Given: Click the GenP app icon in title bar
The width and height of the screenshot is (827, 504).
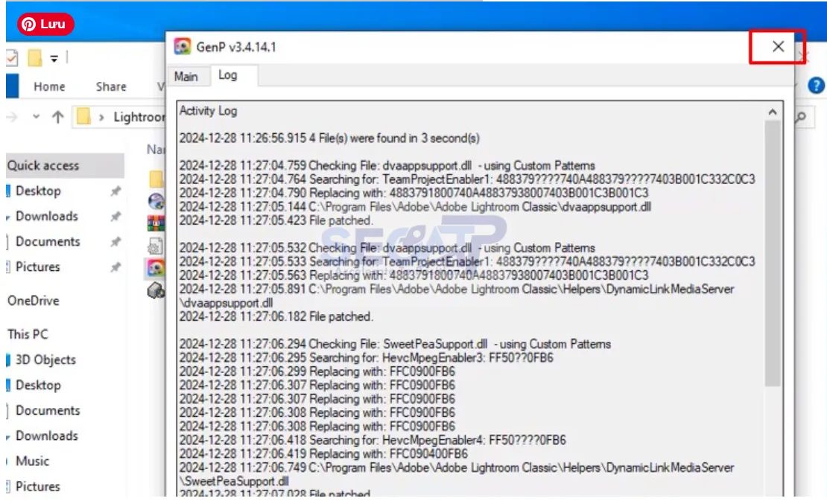Looking at the screenshot, I should [182, 47].
